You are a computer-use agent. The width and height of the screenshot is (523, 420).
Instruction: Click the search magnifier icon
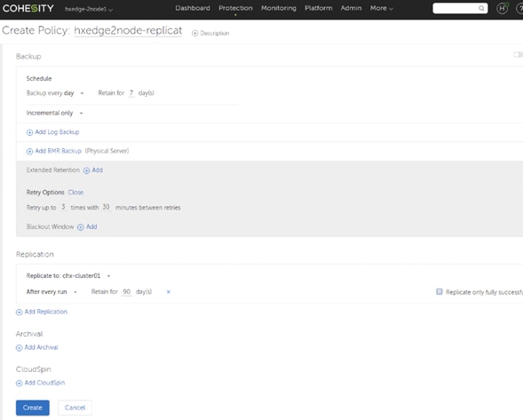[x=481, y=8]
